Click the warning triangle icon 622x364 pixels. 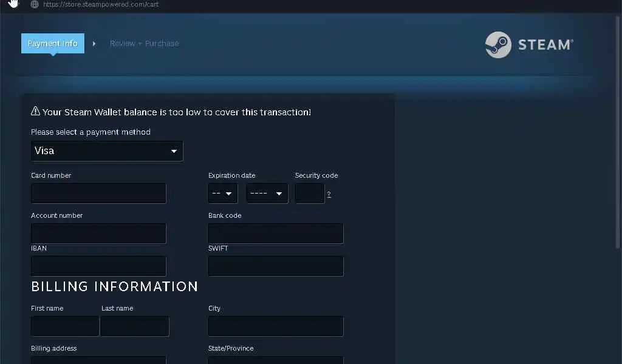35,111
